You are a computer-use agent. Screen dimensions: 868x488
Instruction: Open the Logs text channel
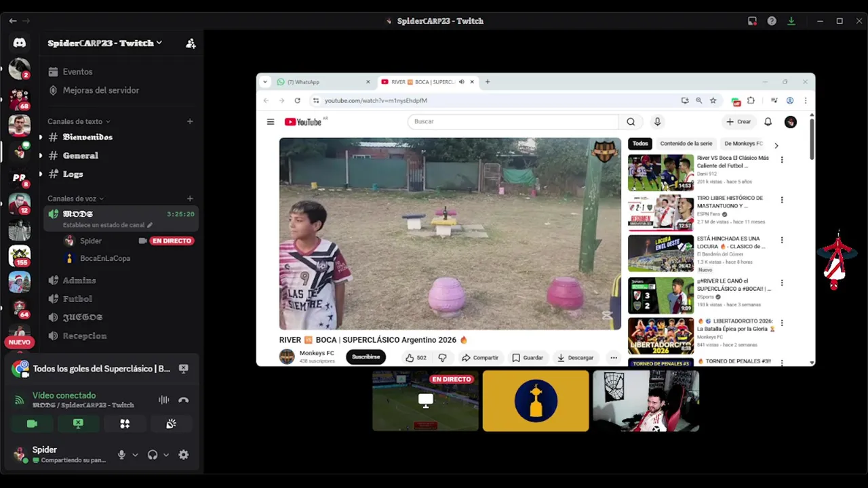tap(73, 174)
